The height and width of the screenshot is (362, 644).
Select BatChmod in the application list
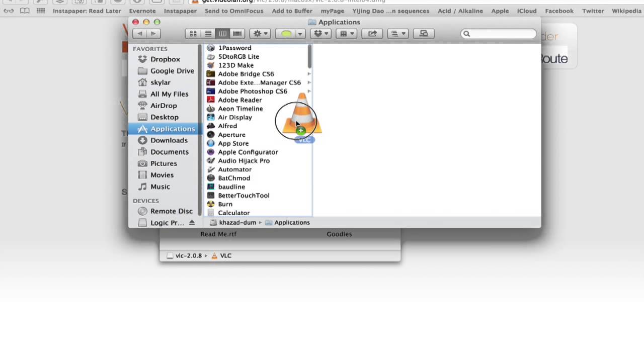(234, 178)
